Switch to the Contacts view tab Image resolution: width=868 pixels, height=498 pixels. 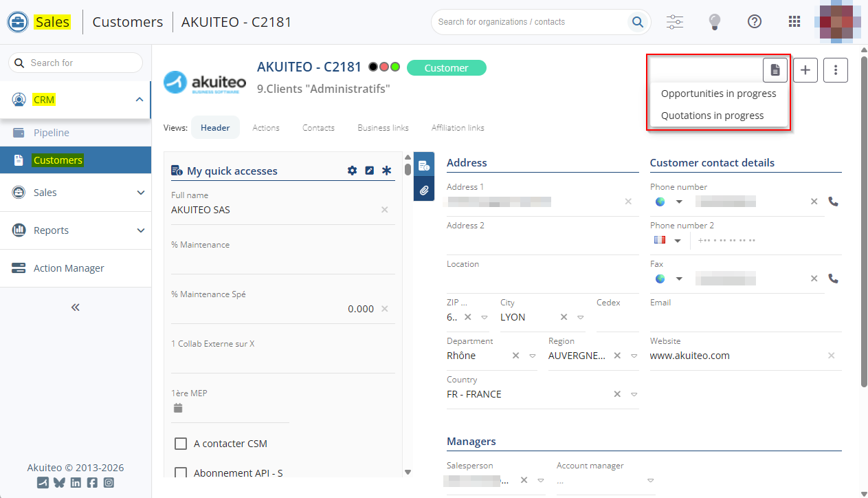318,128
